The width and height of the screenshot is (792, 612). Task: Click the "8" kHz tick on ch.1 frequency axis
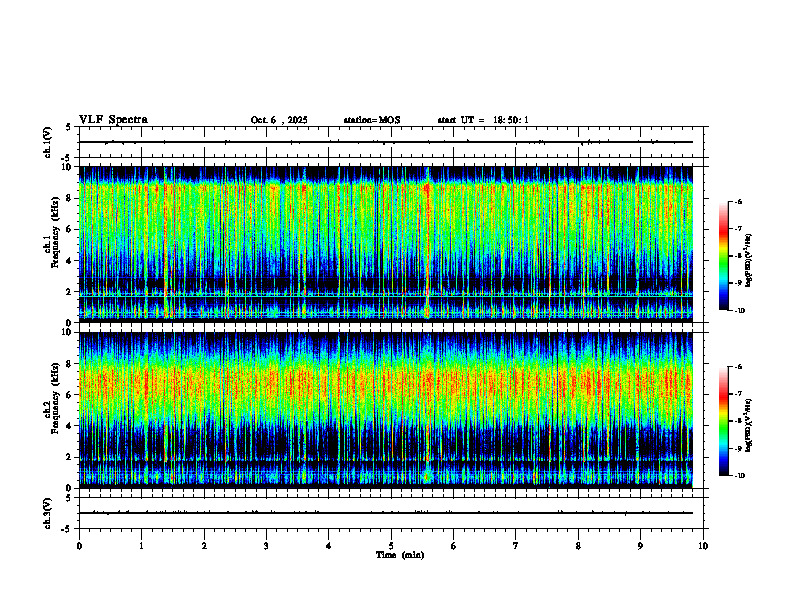(x=70, y=198)
